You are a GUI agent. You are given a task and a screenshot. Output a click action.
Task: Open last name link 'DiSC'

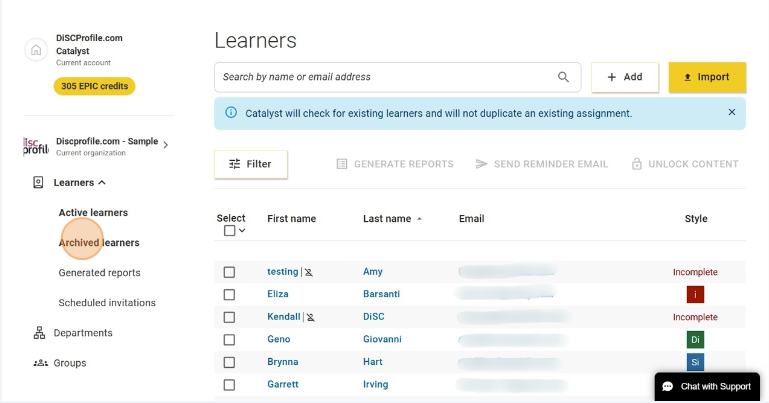374,317
